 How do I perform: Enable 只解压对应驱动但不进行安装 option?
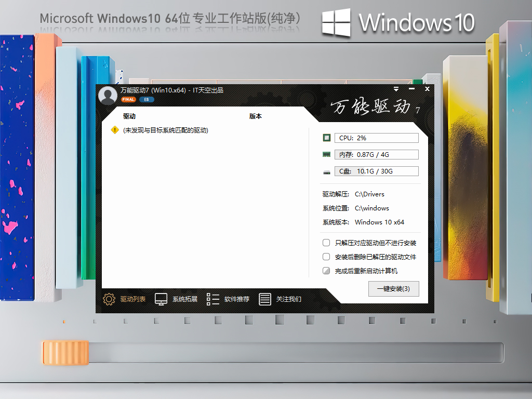pos(326,242)
